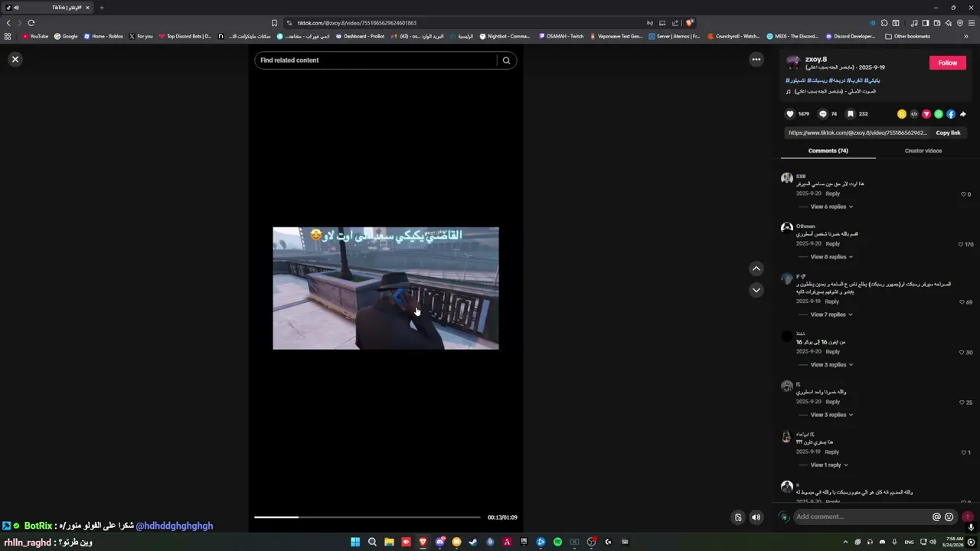Image resolution: width=980 pixels, height=551 pixels.
Task: Open a new browser tab with plus
Action: coord(102,8)
